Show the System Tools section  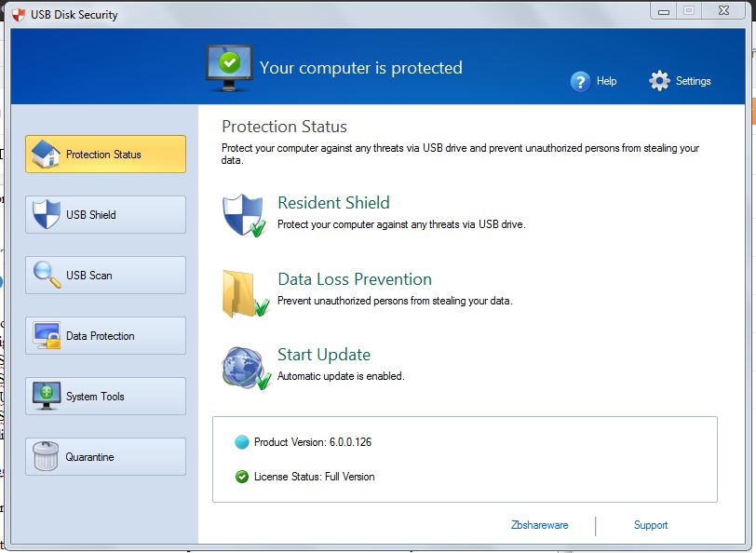click(105, 397)
